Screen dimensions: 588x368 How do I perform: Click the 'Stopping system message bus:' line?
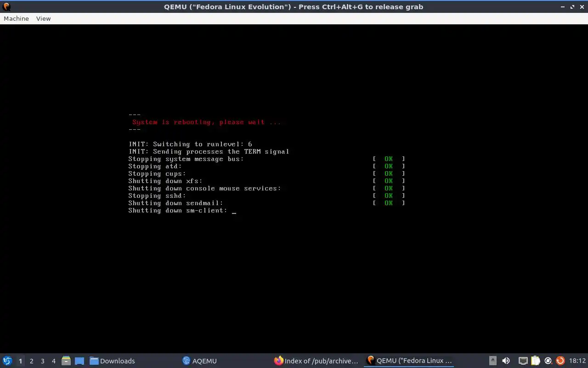tap(186, 159)
